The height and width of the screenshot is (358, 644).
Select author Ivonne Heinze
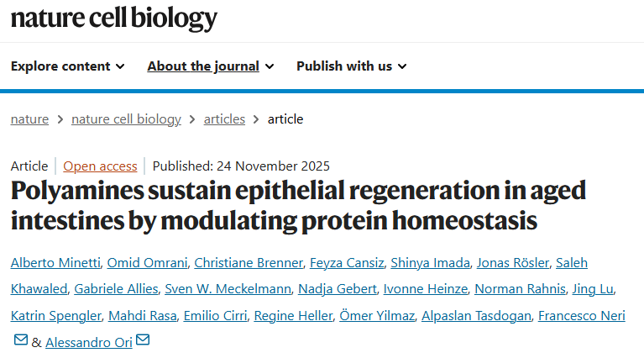click(425, 289)
